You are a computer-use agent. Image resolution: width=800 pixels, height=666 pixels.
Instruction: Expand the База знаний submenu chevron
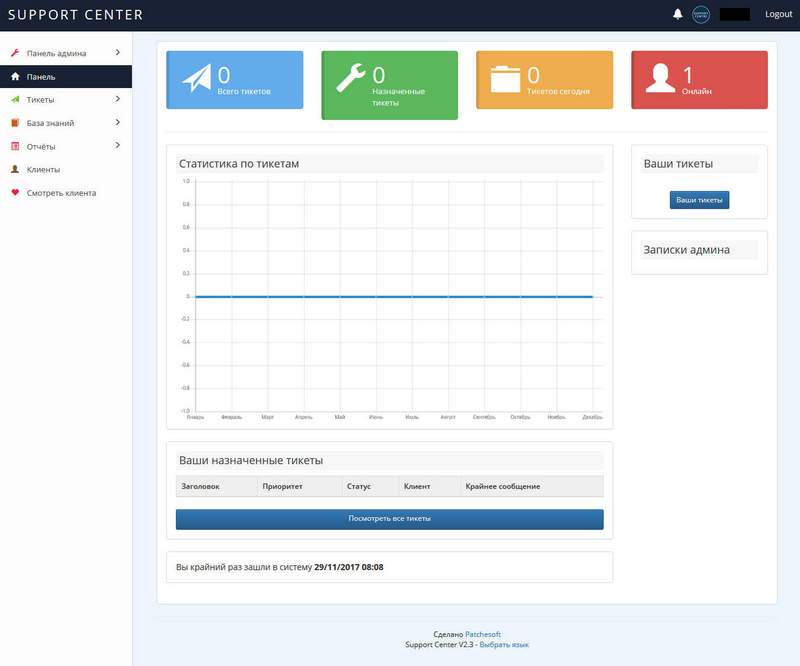click(117, 122)
